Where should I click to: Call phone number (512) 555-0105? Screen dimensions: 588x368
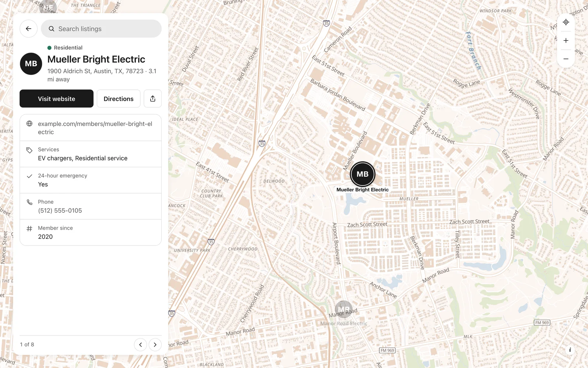point(60,211)
